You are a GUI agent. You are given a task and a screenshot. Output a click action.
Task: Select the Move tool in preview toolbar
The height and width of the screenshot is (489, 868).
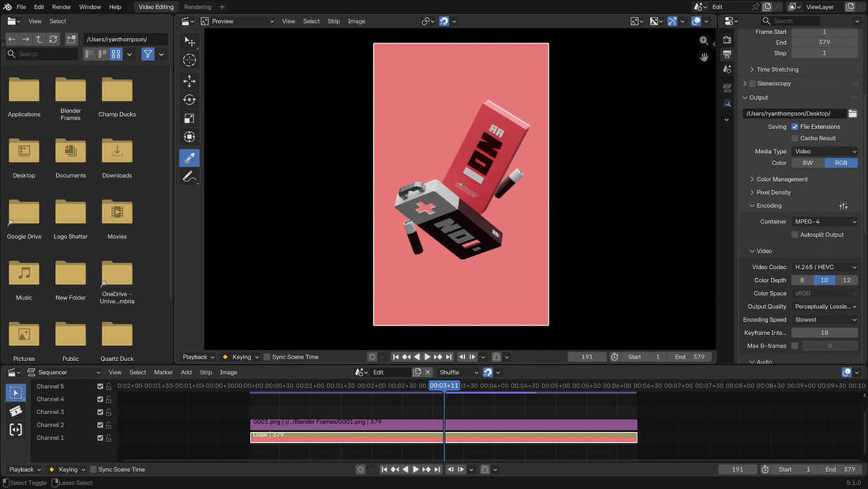189,81
